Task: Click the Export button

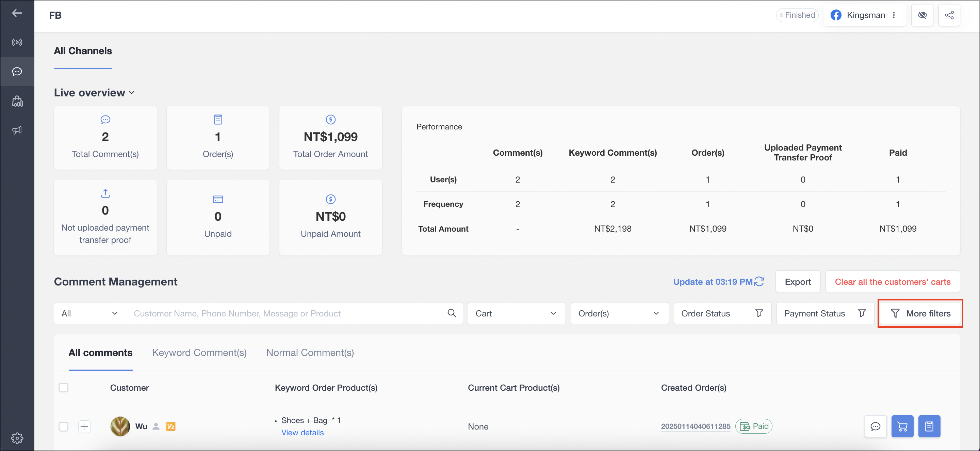Action: tap(797, 281)
